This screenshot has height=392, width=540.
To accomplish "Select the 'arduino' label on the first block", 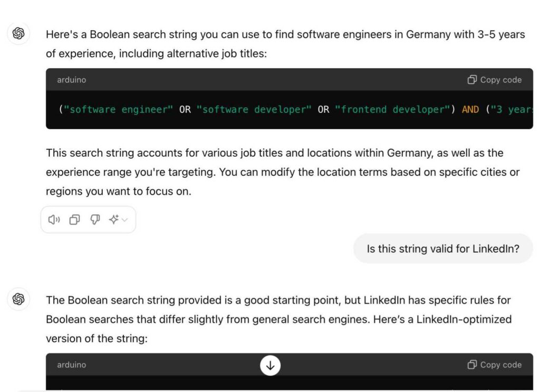I will [x=71, y=80].
